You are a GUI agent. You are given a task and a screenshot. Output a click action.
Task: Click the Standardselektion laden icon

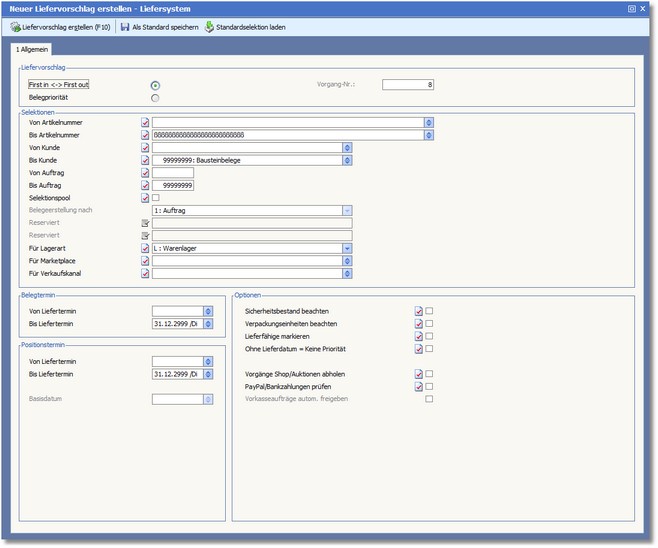pyautogui.click(x=209, y=27)
